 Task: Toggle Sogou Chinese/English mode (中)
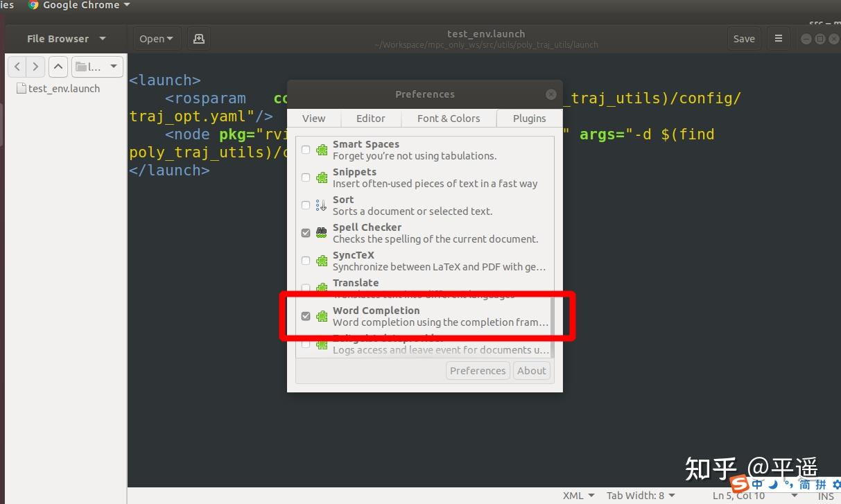[x=758, y=484]
